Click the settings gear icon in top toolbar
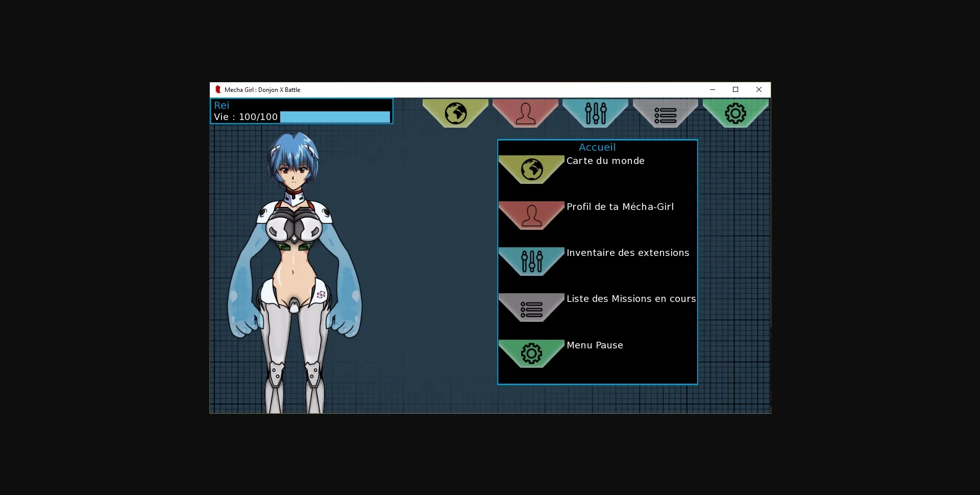Image resolution: width=980 pixels, height=495 pixels. (736, 113)
